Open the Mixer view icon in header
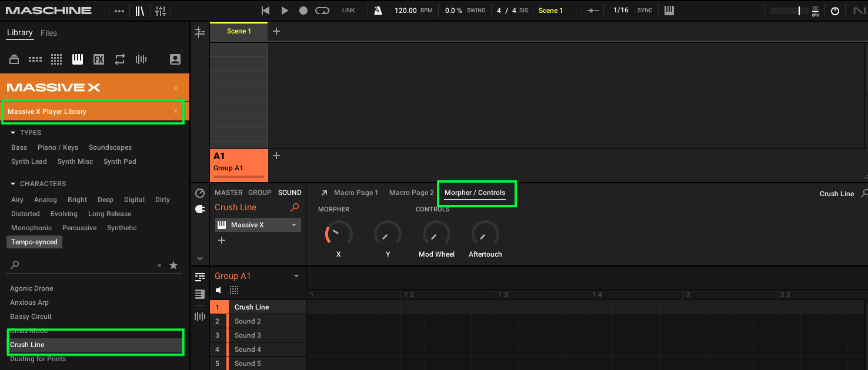This screenshot has width=868, height=370. [x=160, y=11]
